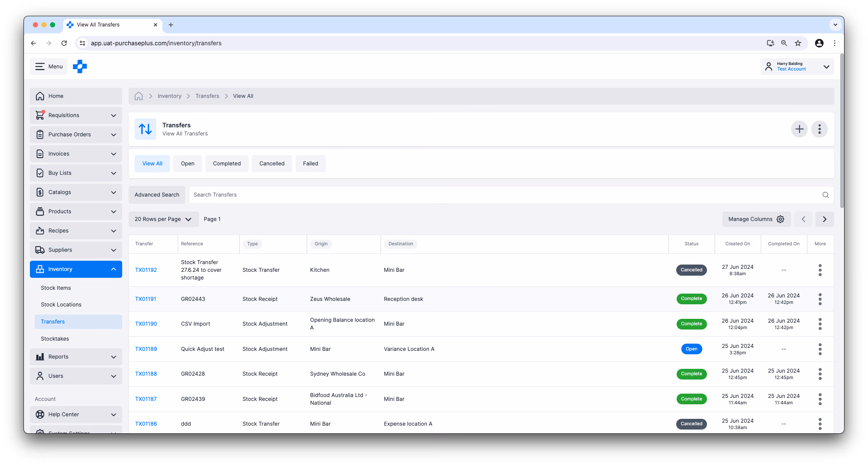Select the View All tab

[x=152, y=164]
